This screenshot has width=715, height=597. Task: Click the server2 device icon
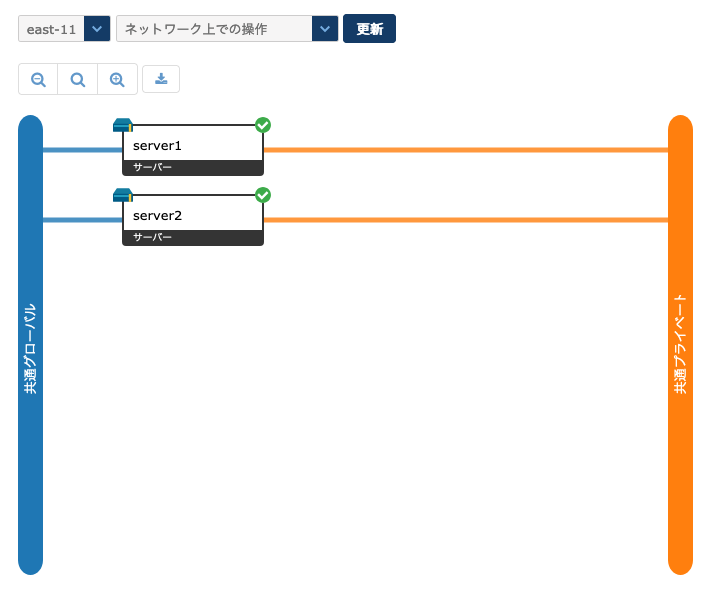click(x=123, y=195)
